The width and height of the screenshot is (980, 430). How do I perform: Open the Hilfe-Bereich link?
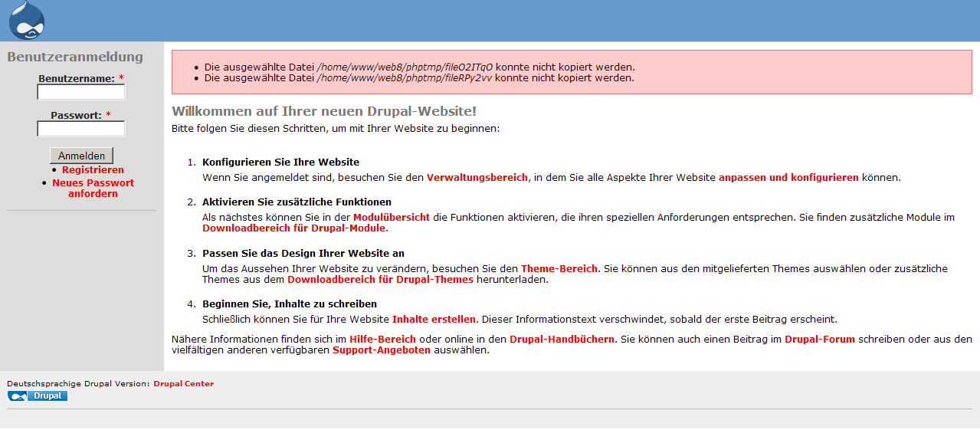pyautogui.click(x=382, y=339)
